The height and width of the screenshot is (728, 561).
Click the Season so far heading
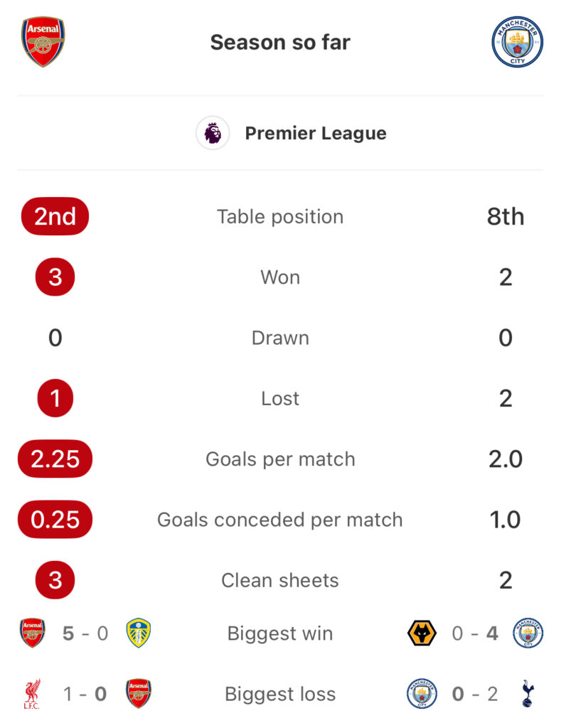point(280,42)
